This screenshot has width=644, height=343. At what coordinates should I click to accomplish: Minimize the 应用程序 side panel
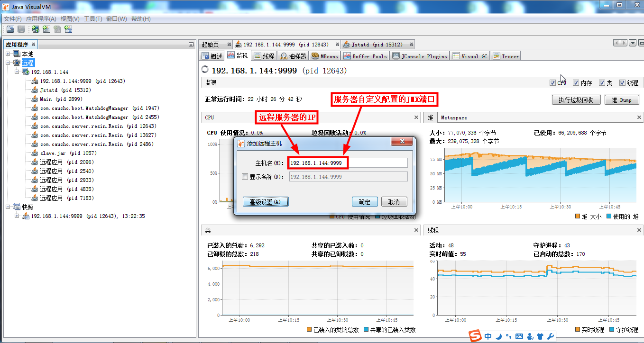191,44
